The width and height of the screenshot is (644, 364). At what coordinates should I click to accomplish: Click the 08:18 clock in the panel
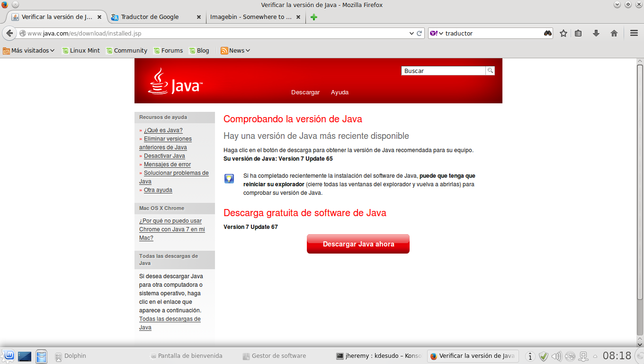[617, 356]
